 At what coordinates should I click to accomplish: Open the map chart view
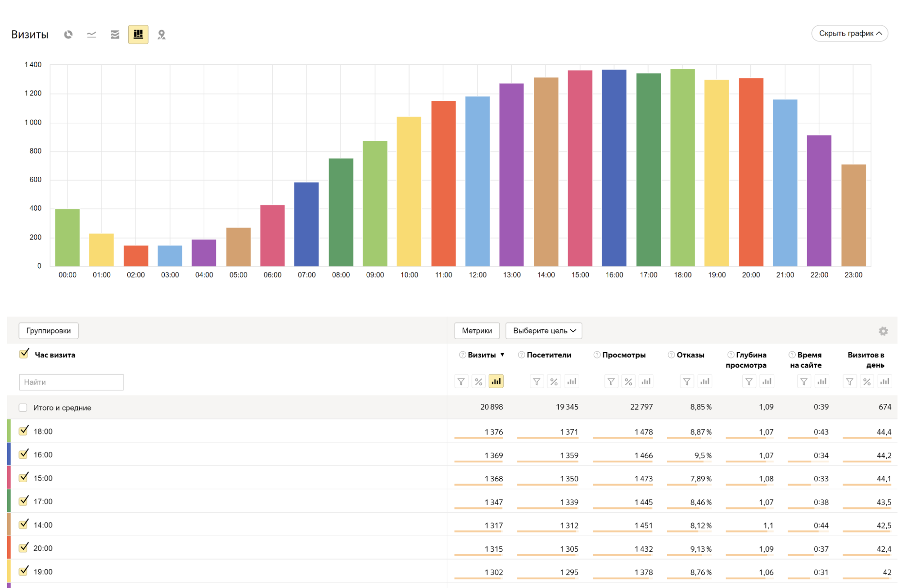(162, 35)
